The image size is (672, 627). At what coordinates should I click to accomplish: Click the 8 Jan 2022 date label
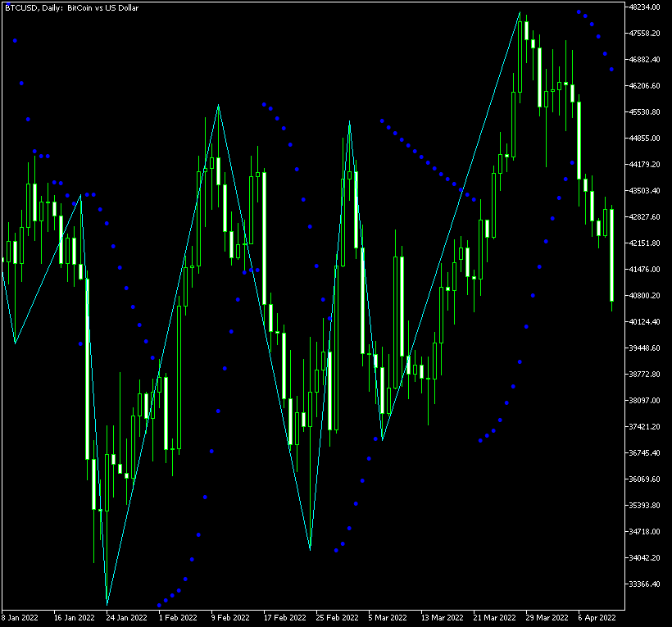click(20, 617)
